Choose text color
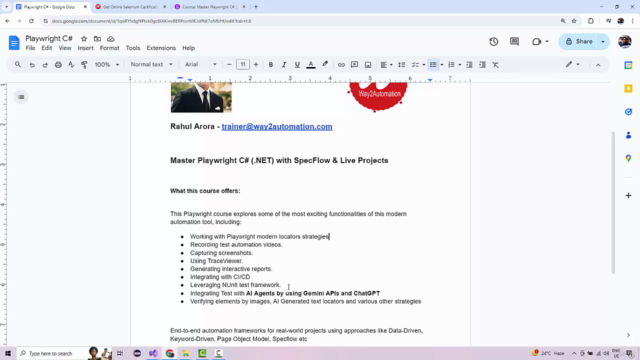 [x=311, y=64]
